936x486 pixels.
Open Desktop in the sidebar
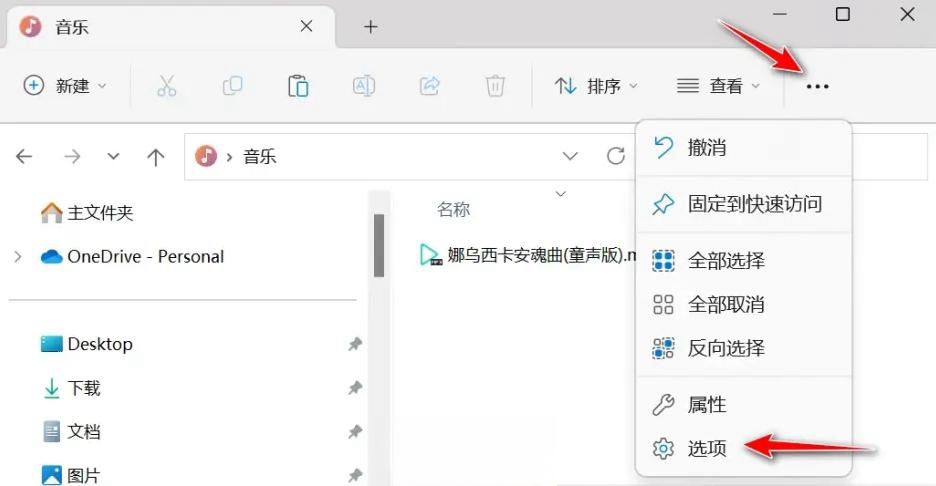[87, 344]
